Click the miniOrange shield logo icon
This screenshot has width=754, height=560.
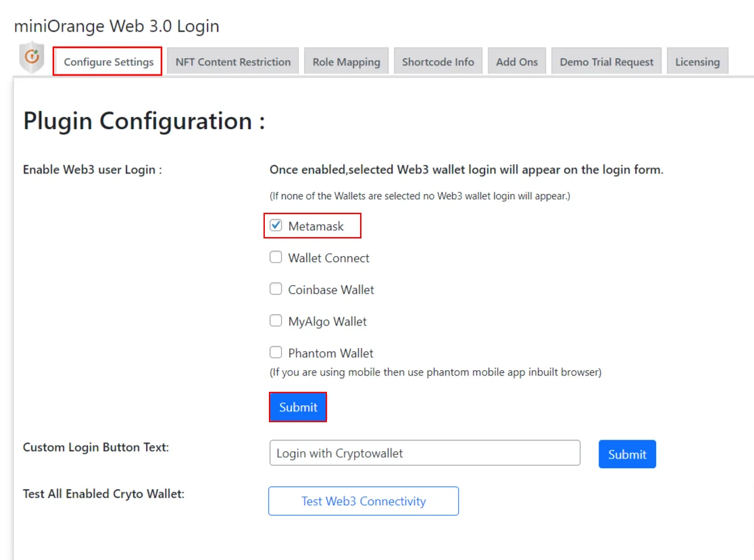pyautogui.click(x=32, y=57)
